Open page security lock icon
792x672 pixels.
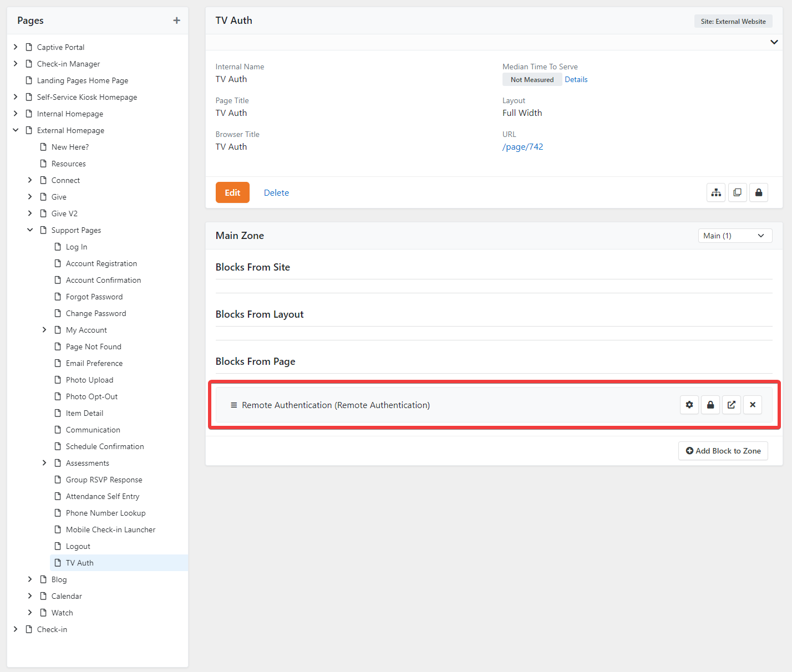[x=758, y=192]
